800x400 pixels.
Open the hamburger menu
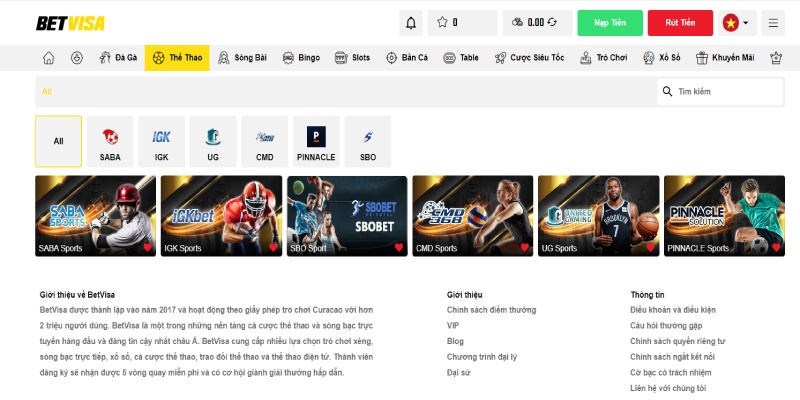(x=773, y=23)
